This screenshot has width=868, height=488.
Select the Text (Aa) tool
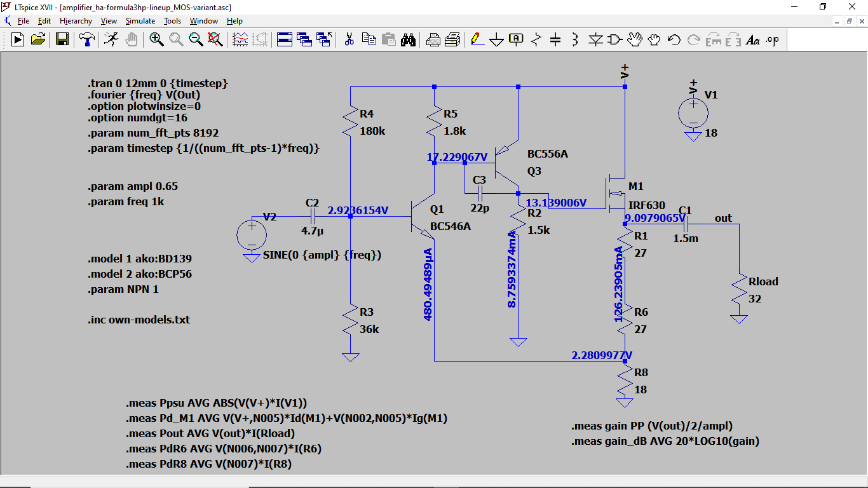tap(753, 39)
